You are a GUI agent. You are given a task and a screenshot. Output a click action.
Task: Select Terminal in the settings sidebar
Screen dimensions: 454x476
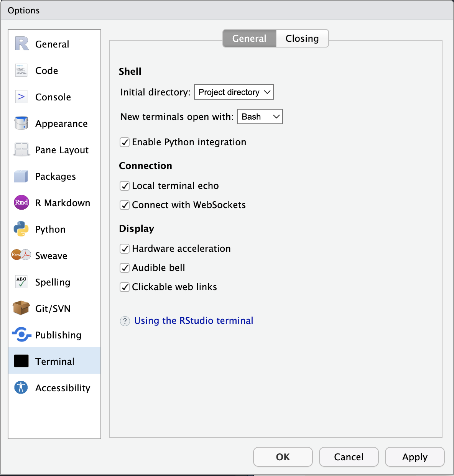(55, 361)
